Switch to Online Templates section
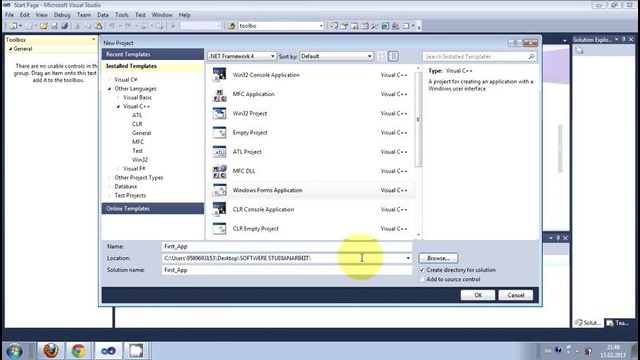 153,209
